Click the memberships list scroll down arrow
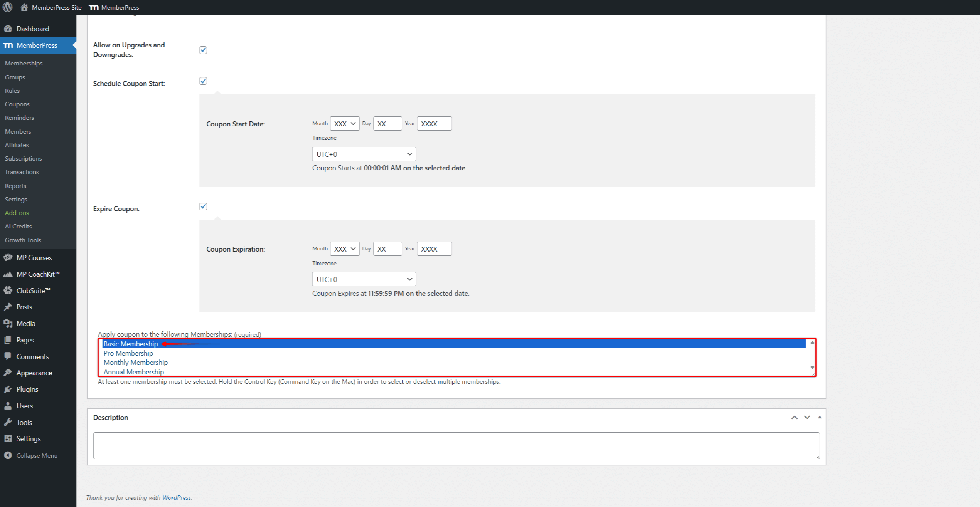The height and width of the screenshot is (507, 980). 812,368
